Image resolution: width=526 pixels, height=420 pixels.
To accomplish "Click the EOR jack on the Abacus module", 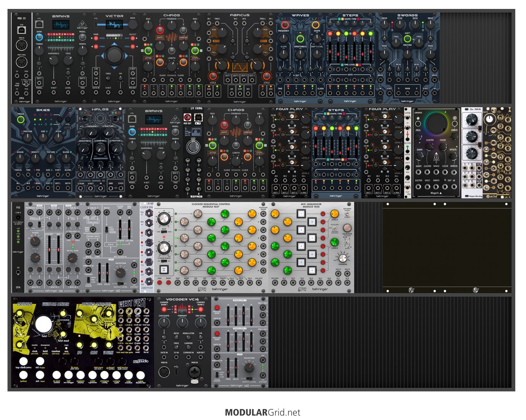I will coord(209,94).
